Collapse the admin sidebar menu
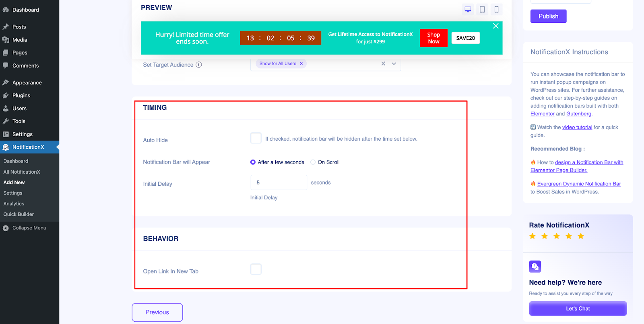 29,228
